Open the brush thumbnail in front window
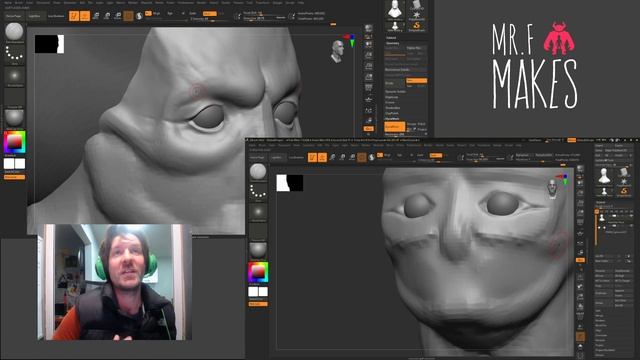Image resolution: width=640 pixels, height=360 pixels. pos(258,172)
